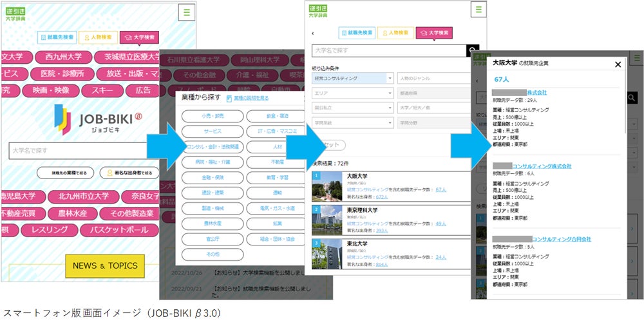Open the hamburger menu on the search results screen
This screenshot has width=644, height=326.
click(x=479, y=10)
